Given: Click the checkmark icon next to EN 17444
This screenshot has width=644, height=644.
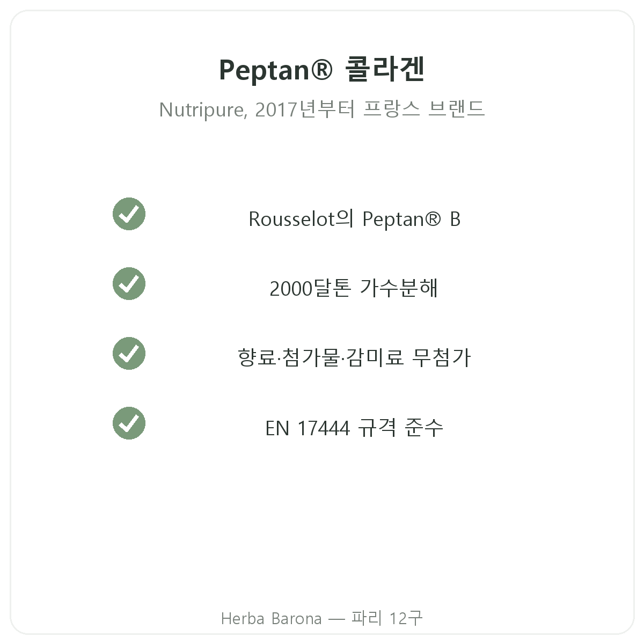Looking at the screenshot, I should 129,423.
